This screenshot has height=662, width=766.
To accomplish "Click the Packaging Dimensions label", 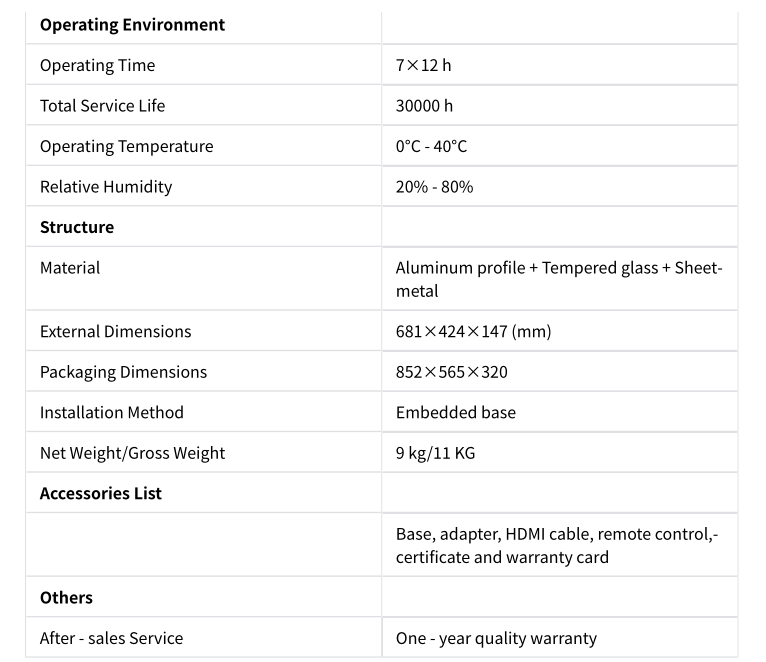I will coord(124,372).
